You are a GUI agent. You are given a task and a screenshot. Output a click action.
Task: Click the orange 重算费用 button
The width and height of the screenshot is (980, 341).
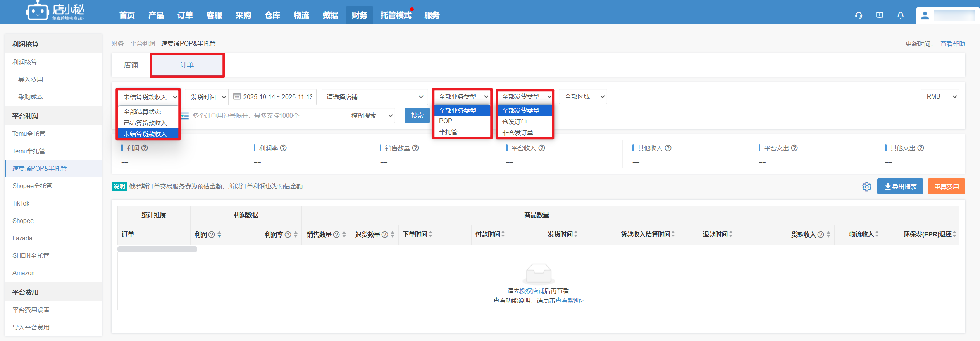[946, 187]
